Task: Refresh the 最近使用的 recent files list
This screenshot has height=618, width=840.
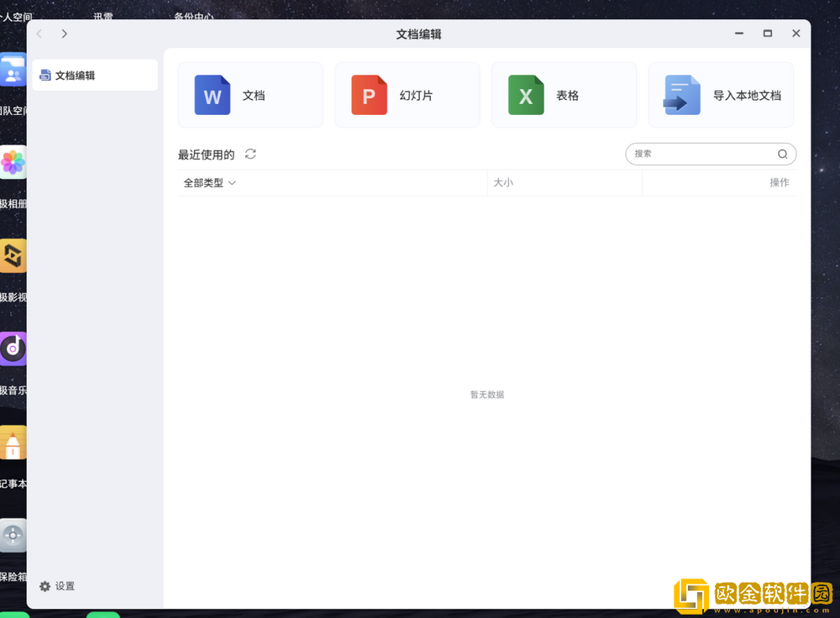Action: pyautogui.click(x=249, y=154)
